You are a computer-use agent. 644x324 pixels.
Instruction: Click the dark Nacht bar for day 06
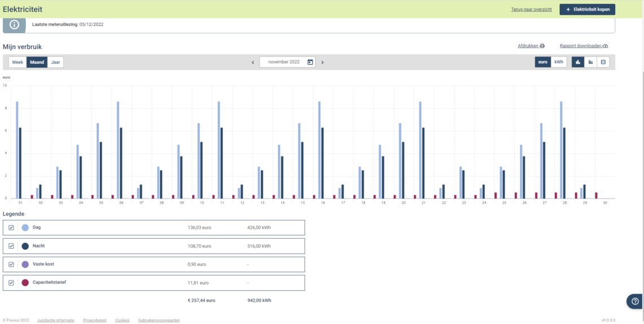tap(121, 163)
